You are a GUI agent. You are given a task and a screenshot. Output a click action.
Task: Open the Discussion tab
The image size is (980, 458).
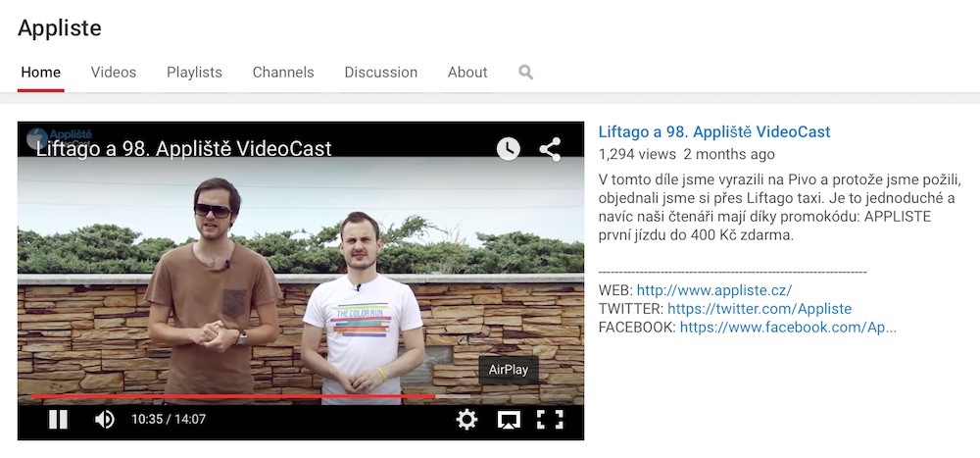(x=380, y=73)
